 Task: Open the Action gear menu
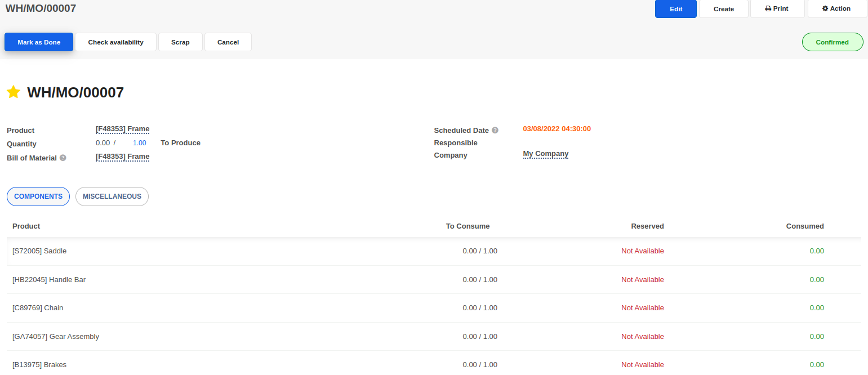point(836,9)
